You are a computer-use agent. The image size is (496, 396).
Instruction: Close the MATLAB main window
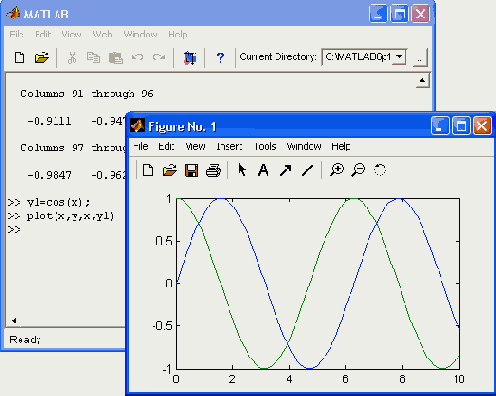[420, 14]
